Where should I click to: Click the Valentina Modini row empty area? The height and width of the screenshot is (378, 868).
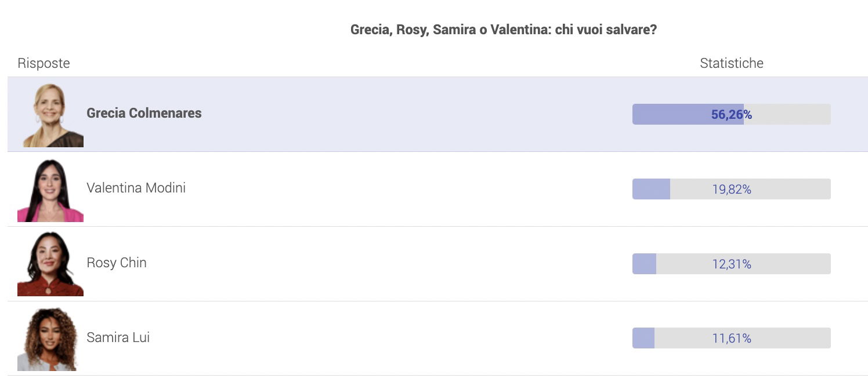406,189
